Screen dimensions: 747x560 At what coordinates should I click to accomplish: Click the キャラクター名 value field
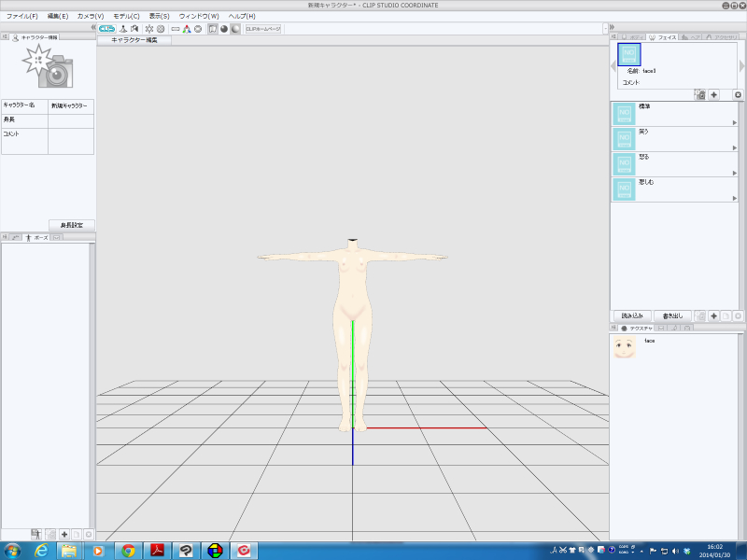(71, 106)
